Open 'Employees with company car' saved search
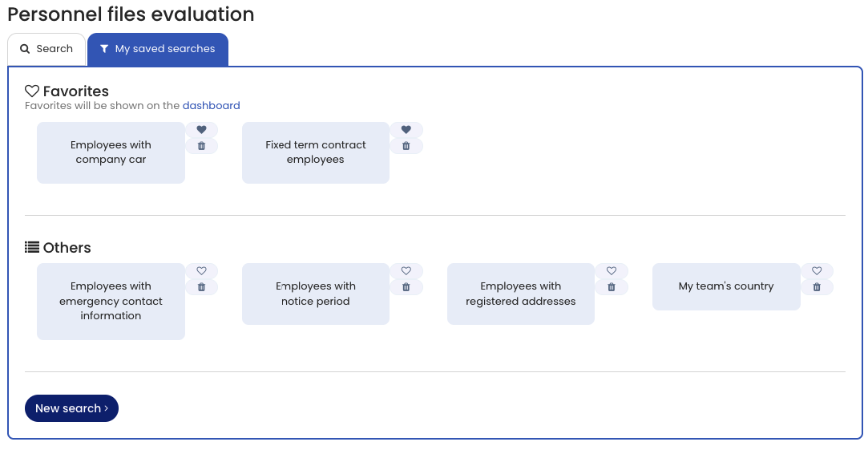Screen dimensions: 868x450 click(111, 152)
